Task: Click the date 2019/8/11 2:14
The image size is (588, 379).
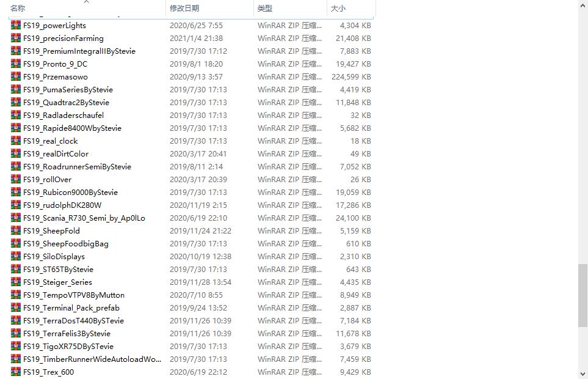Action: [196, 166]
